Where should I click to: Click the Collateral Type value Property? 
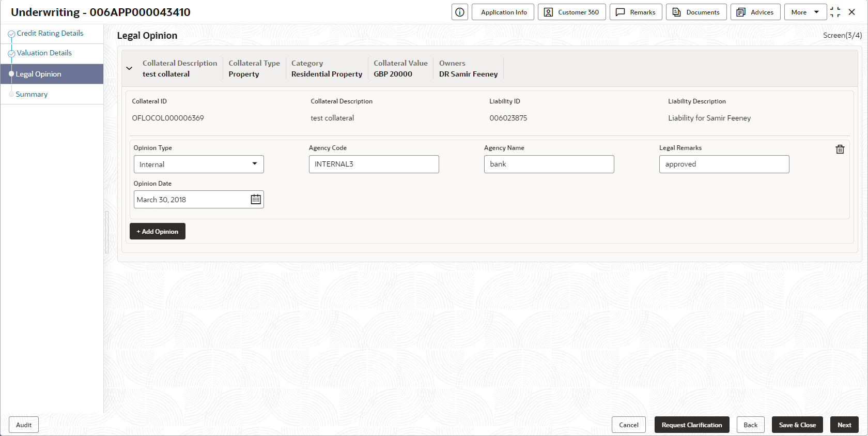(244, 74)
